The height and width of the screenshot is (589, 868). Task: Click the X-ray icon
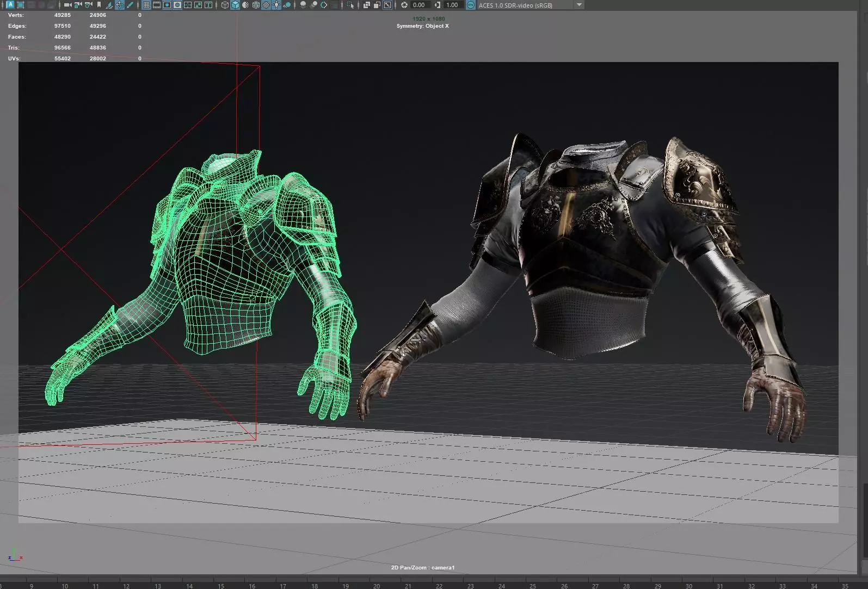tap(367, 5)
